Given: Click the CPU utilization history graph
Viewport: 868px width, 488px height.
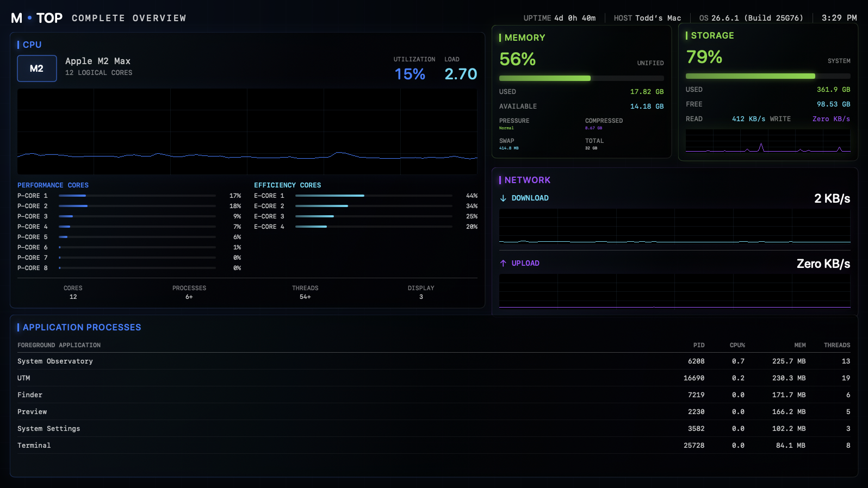Looking at the screenshot, I should (x=247, y=132).
